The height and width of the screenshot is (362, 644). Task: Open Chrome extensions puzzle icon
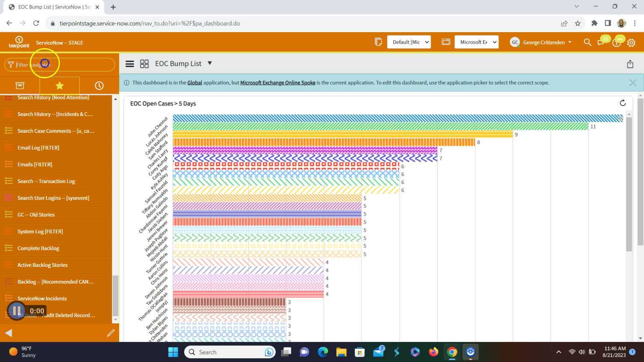(594, 23)
